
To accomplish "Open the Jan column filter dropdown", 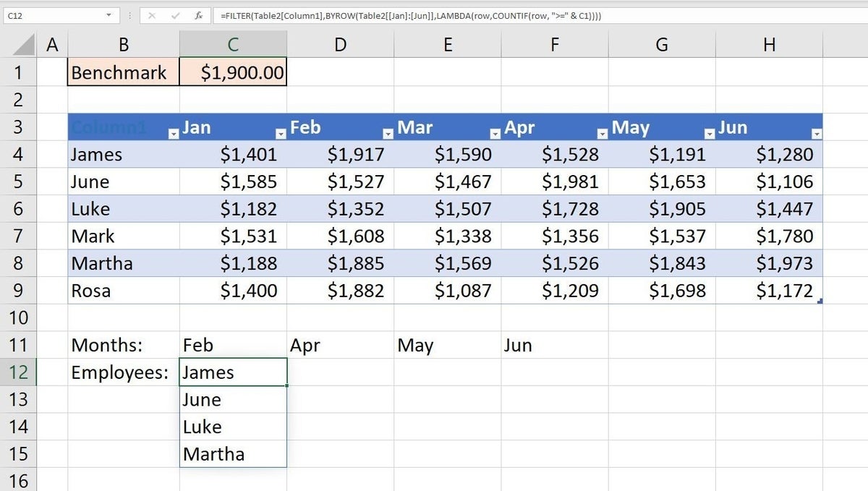I will [281, 134].
